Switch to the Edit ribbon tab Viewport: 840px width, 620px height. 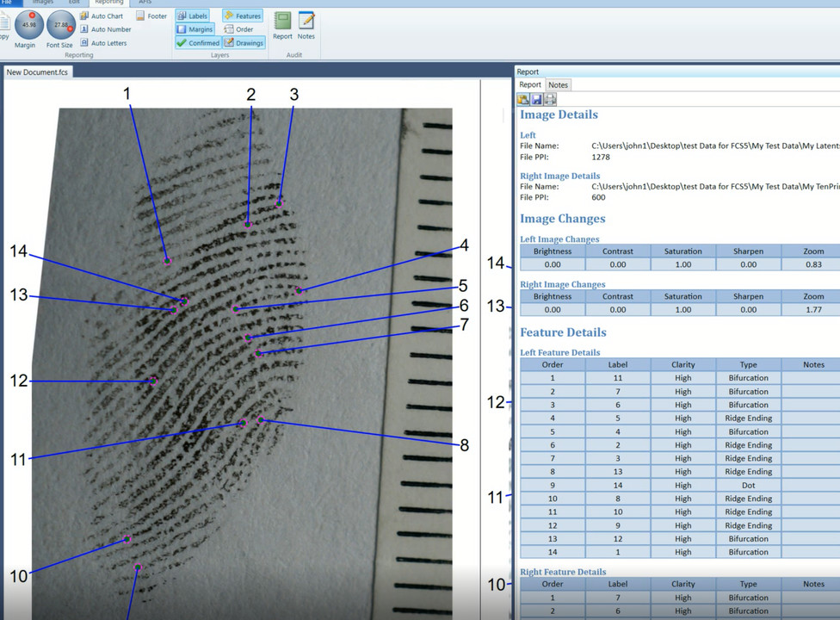pyautogui.click(x=74, y=2)
